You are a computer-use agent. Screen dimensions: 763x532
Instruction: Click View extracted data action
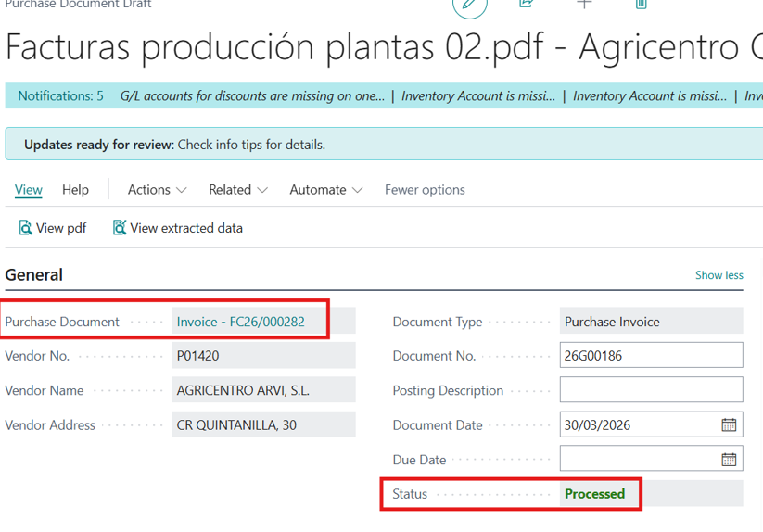(178, 228)
